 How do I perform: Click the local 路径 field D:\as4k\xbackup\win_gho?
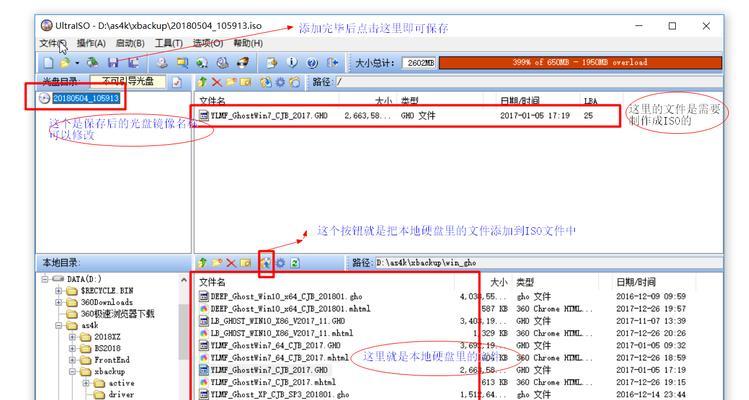(x=548, y=262)
